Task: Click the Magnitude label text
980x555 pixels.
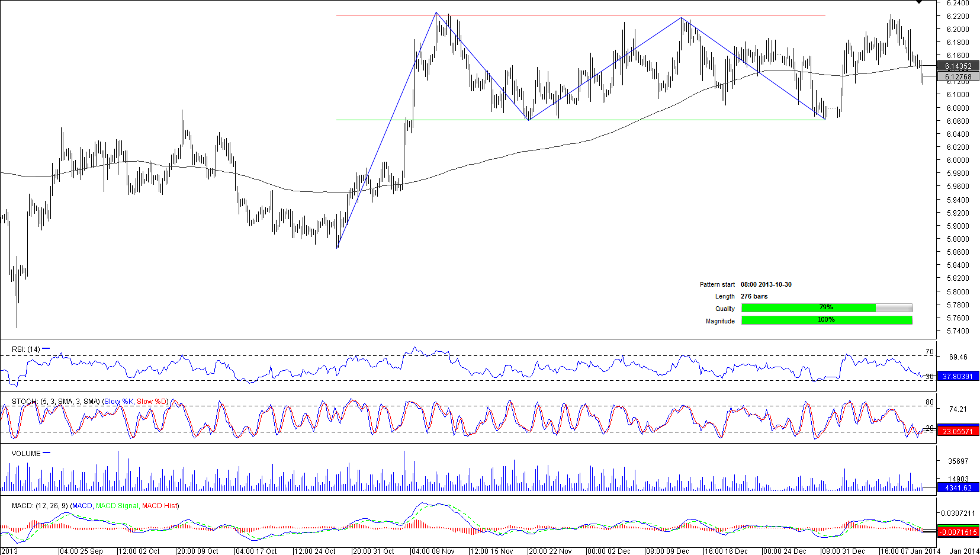Action: (x=720, y=321)
